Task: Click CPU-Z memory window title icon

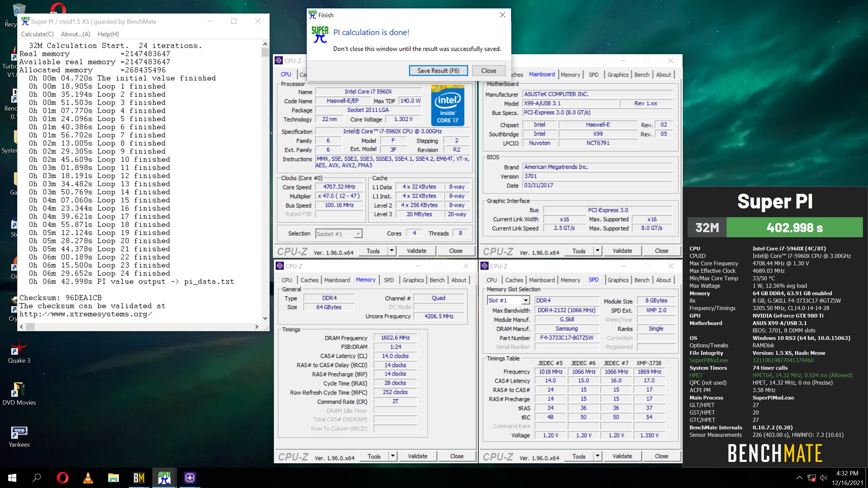Action: tap(280, 266)
